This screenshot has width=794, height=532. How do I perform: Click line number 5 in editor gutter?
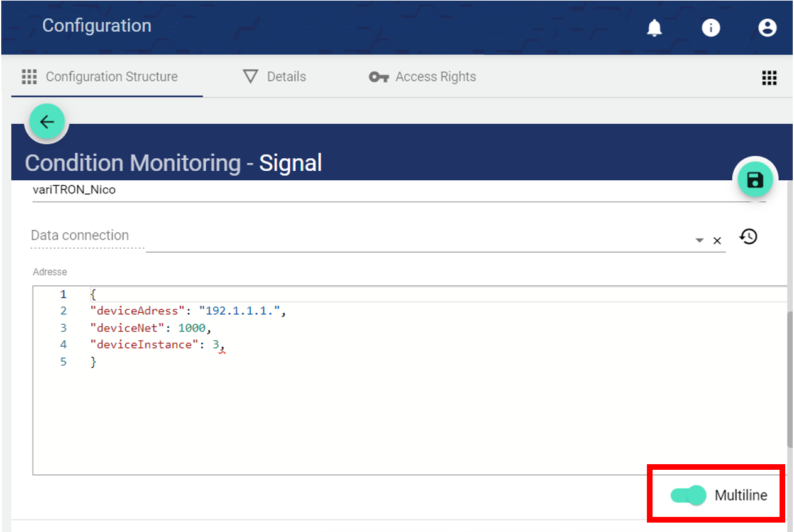click(x=63, y=362)
